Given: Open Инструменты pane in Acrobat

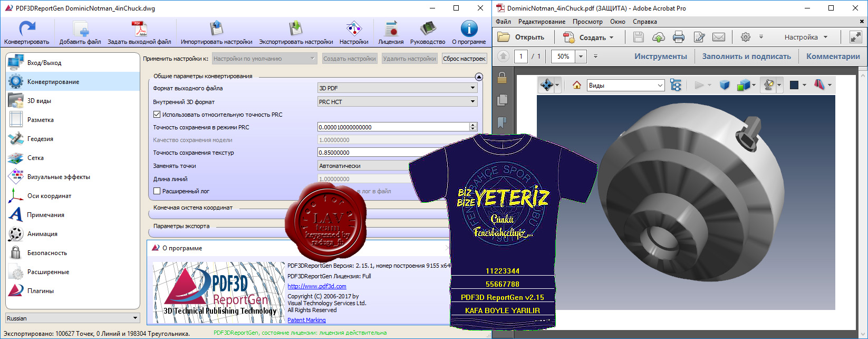Looking at the screenshot, I should 661,56.
